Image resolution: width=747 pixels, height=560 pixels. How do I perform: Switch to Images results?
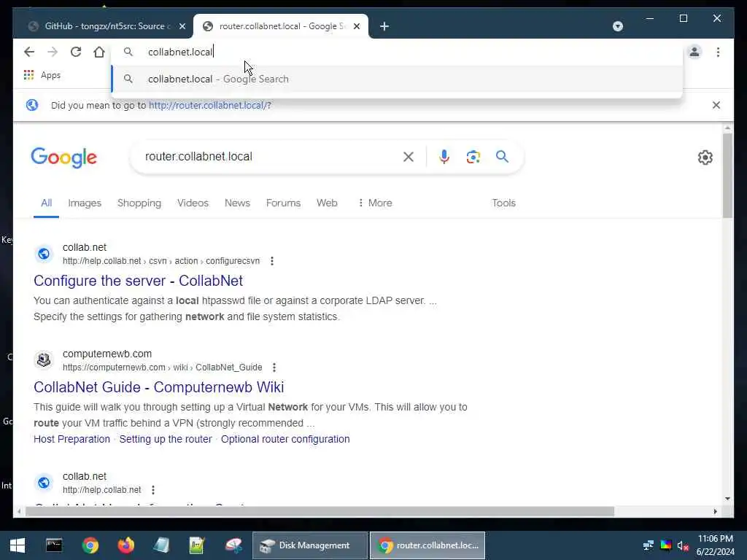(85, 203)
